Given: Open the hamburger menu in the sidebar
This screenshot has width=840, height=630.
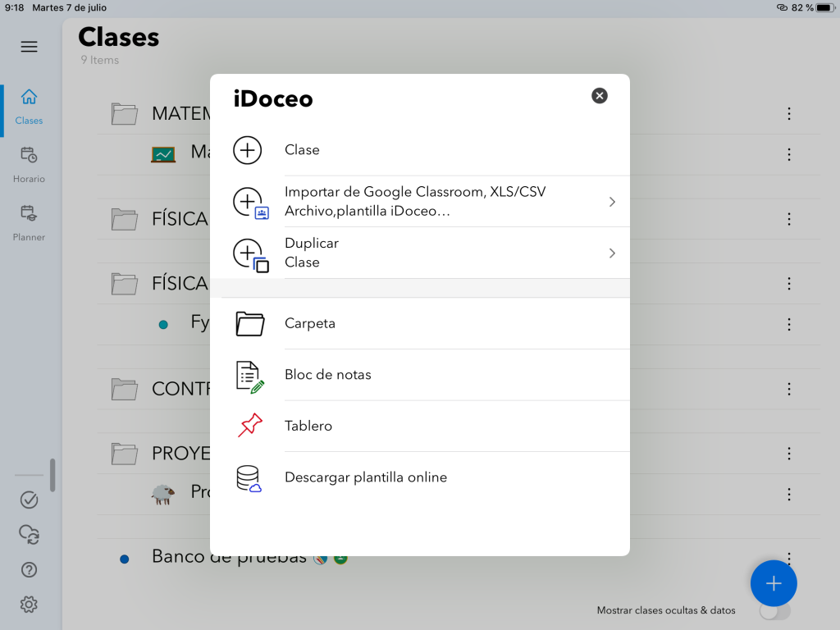Looking at the screenshot, I should (x=29, y=47).
